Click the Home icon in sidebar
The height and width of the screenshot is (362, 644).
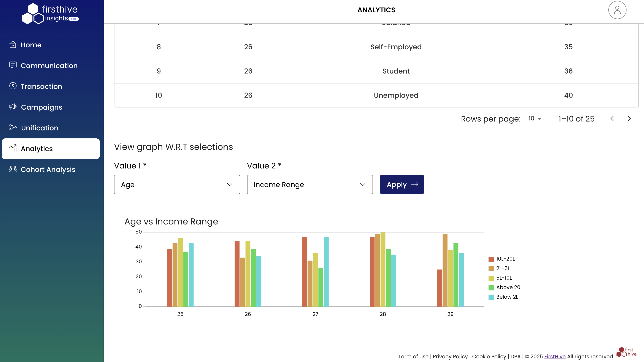click(13, 45)
